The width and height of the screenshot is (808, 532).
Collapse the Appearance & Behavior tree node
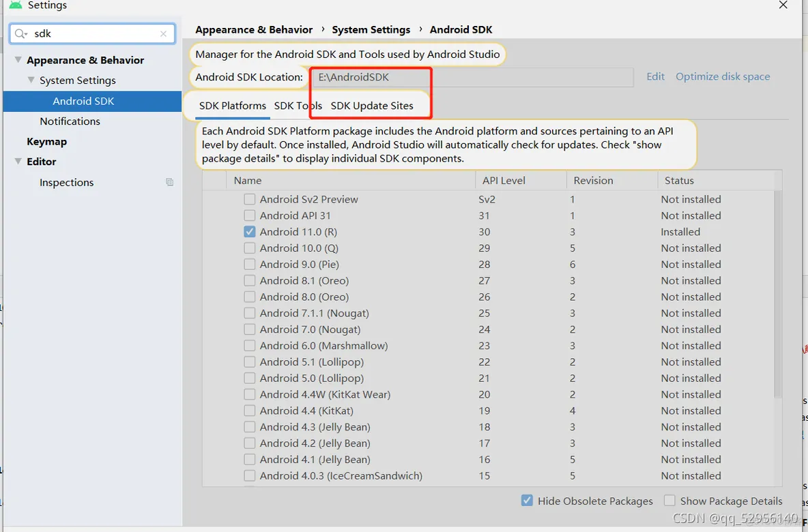click(x=18, y=60)
